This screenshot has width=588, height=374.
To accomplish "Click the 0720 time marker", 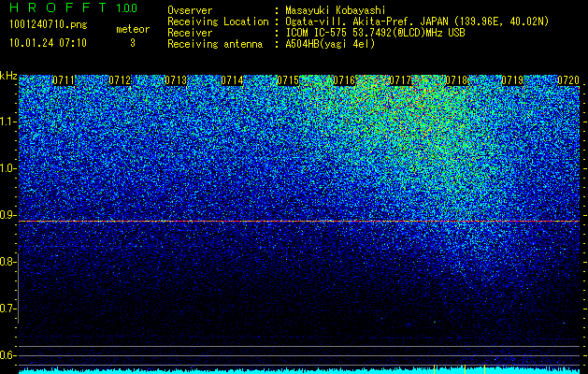I will (568, 80).
